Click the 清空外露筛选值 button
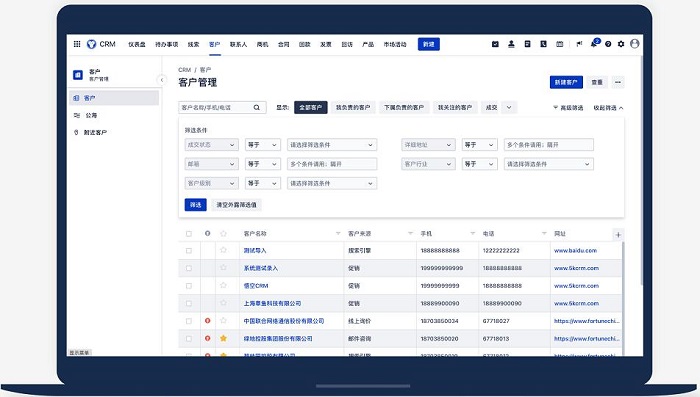 (x=237, y=205)
